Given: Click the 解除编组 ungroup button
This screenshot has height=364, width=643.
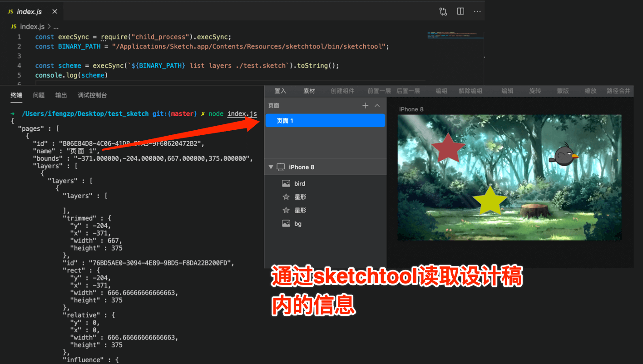Looking at the screenshot, I should (470, 91).
